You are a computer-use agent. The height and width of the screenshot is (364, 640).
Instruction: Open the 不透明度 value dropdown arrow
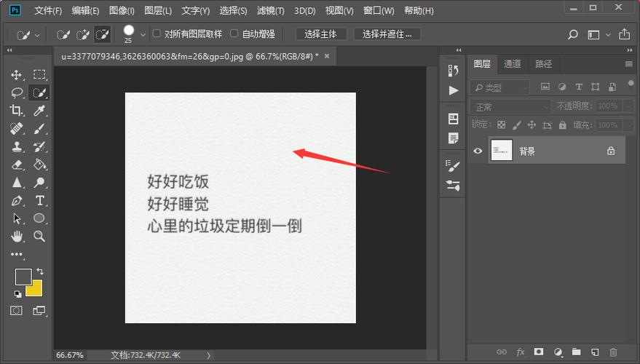[x=628, y=106]
